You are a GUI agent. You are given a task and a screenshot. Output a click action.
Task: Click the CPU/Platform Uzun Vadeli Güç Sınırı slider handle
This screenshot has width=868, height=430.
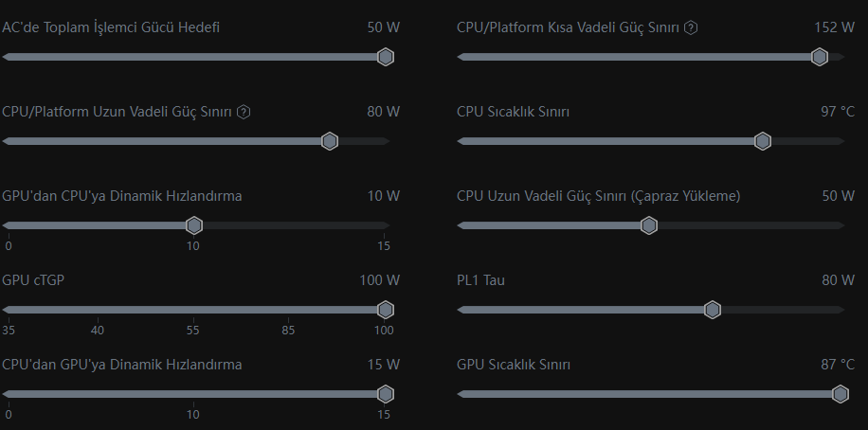pos(330,141)
